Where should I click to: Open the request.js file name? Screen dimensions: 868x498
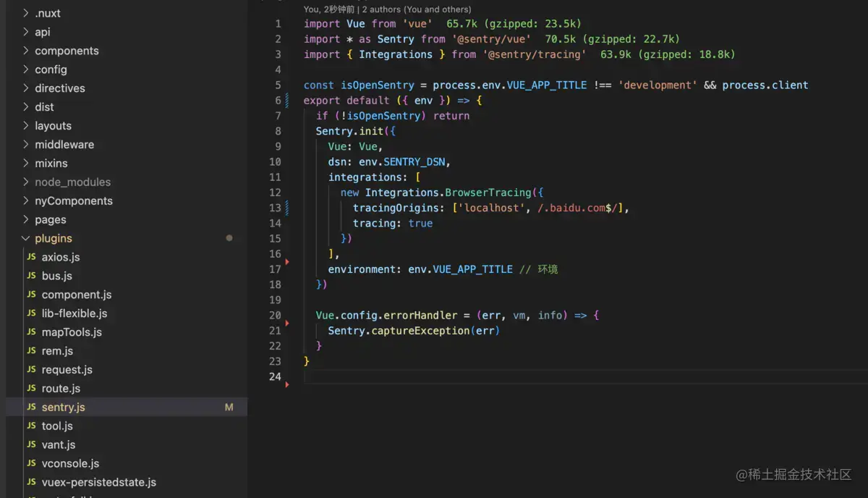point(67,370)
